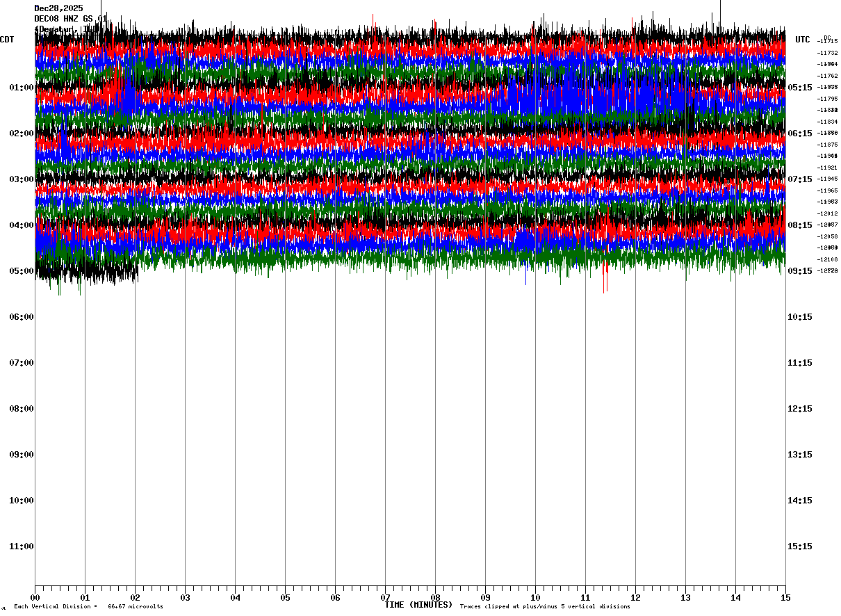Click the minute axis label "01"
Image resolution: width=841 pixels, height=616 pixels.
[85, 597]
